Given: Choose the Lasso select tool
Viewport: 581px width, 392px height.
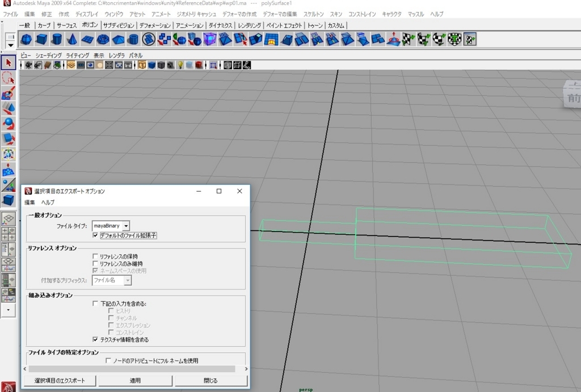Looking at the screenshot, I should point(9,78).
